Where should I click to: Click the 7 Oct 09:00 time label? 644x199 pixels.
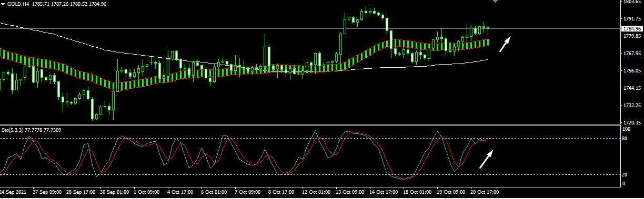coord(248,193)
